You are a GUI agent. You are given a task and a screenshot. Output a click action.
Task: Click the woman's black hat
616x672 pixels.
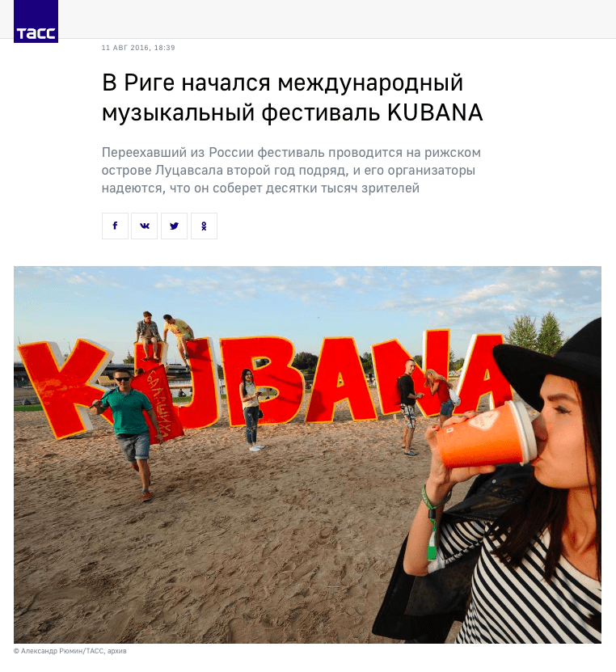[551, 363]
